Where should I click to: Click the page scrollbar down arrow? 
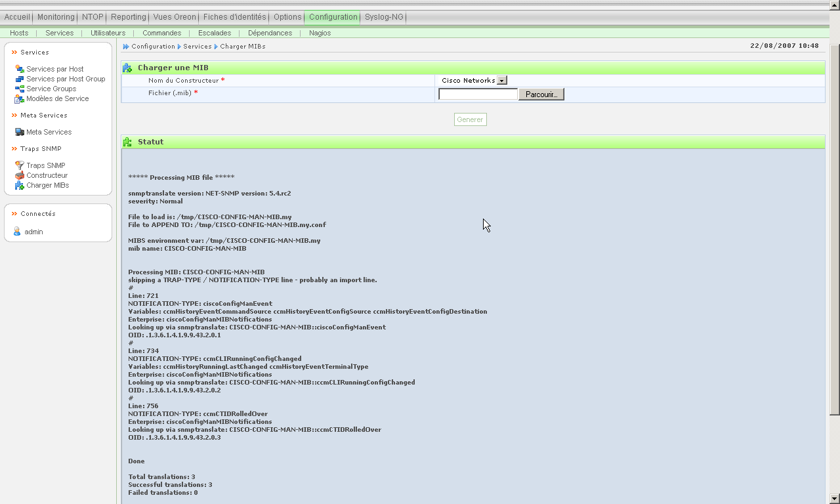click(x=835, y=498)
